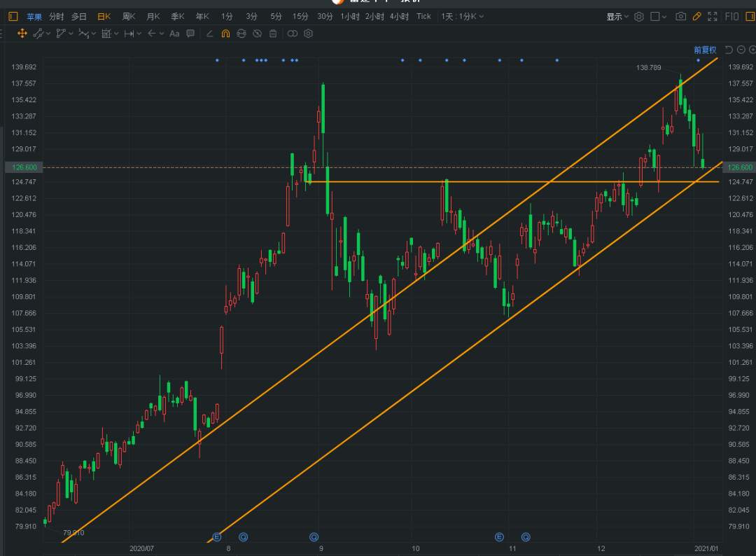This screenshot has width=756, height=556.
Task: Expand the range span tool dropdown
Action: pos(139,34)
